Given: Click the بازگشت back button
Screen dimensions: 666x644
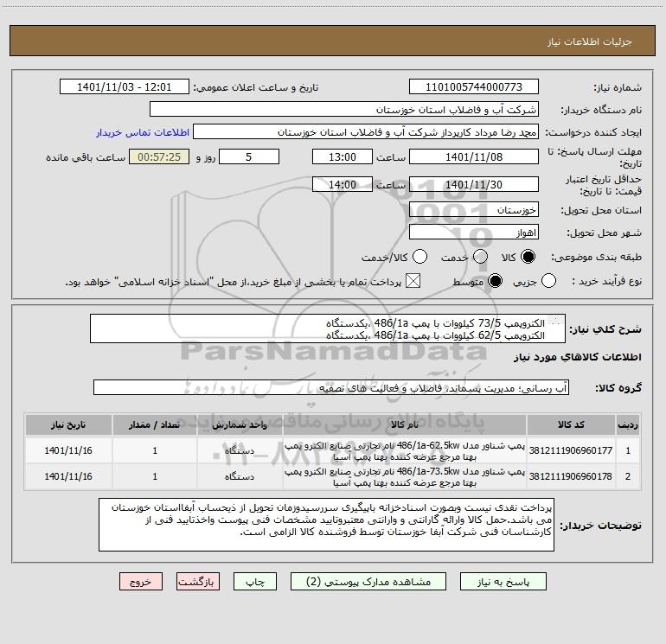Looking at the screenshot, I should 198,582.
